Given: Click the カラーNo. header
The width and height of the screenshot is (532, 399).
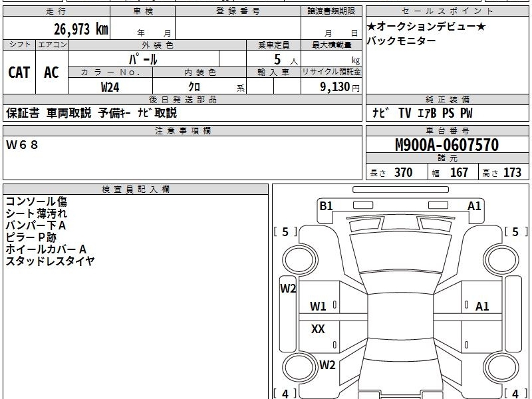Looking at the screenshot, I should [x=110, y=72].
